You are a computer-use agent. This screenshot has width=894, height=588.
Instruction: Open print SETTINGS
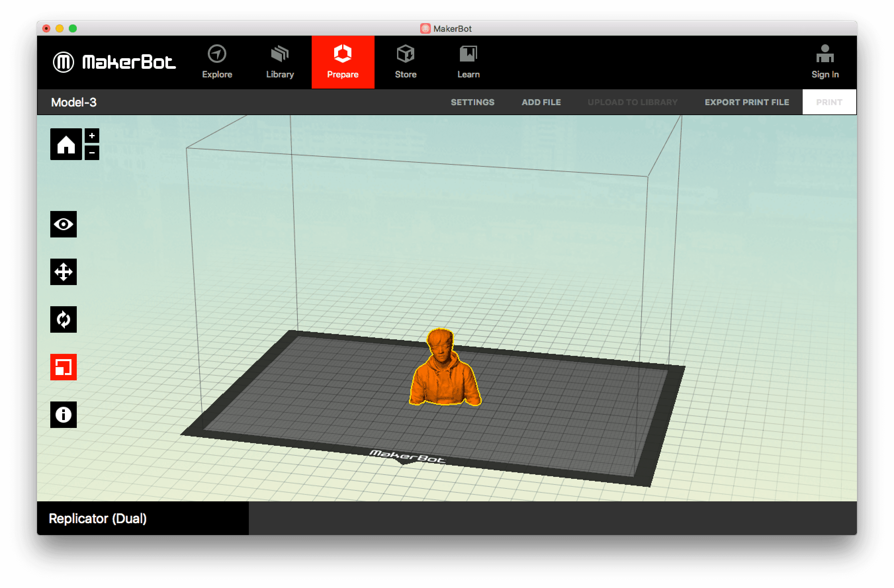(x=472, y=102)
